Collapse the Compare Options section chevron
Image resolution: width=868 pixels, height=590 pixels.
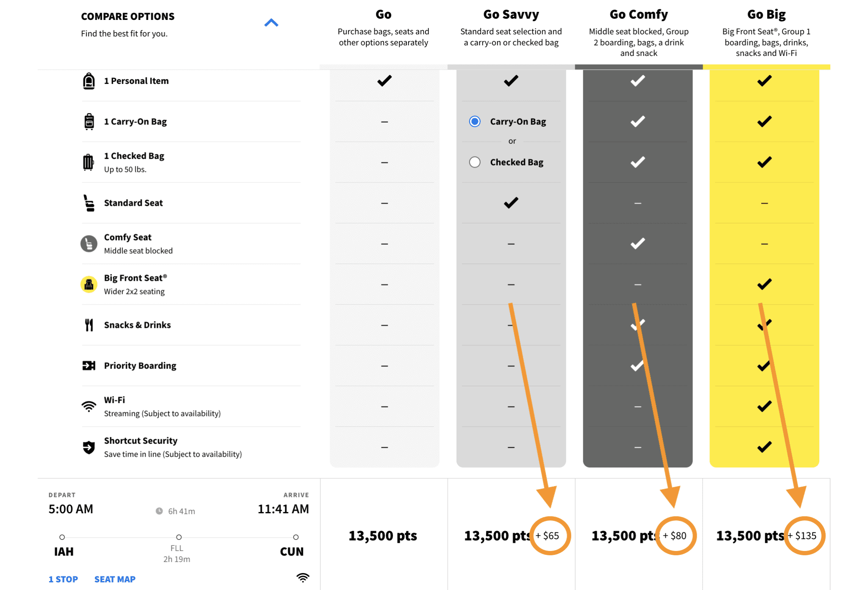pos(271,23)
